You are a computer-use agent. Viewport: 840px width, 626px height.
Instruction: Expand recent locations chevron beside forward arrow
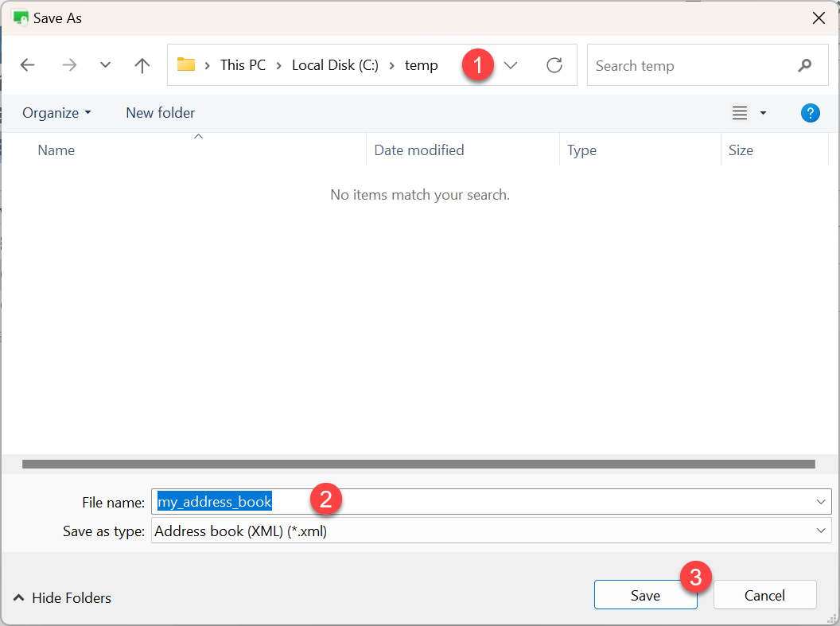pyautogui.click(x=104, y=65)
